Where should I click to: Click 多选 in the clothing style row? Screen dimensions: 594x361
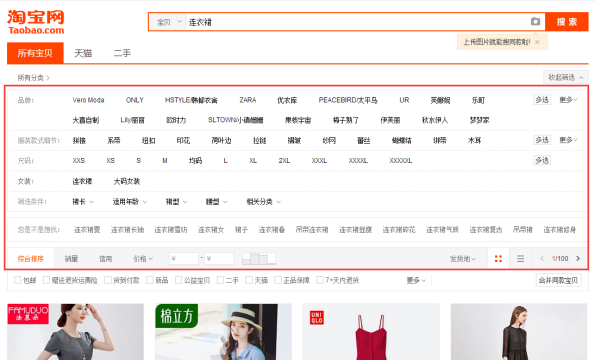(542, 140)
